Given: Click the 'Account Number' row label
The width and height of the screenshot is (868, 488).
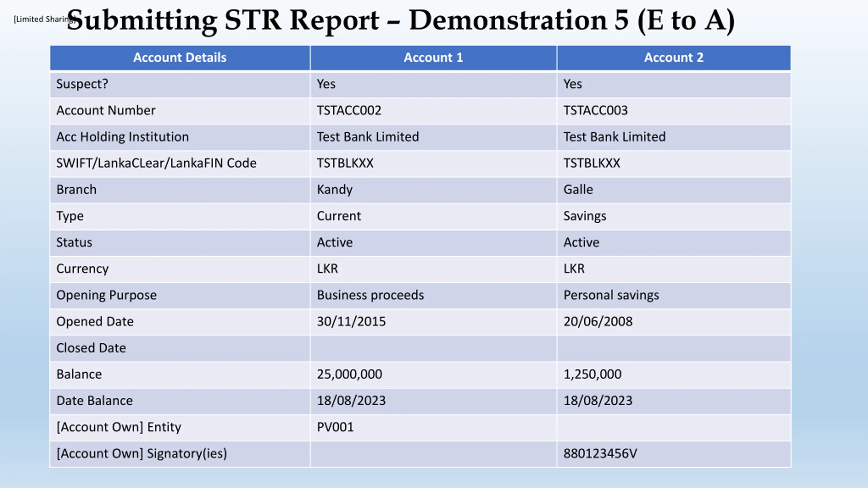Looking at the screenshot, I should [106, 110].
